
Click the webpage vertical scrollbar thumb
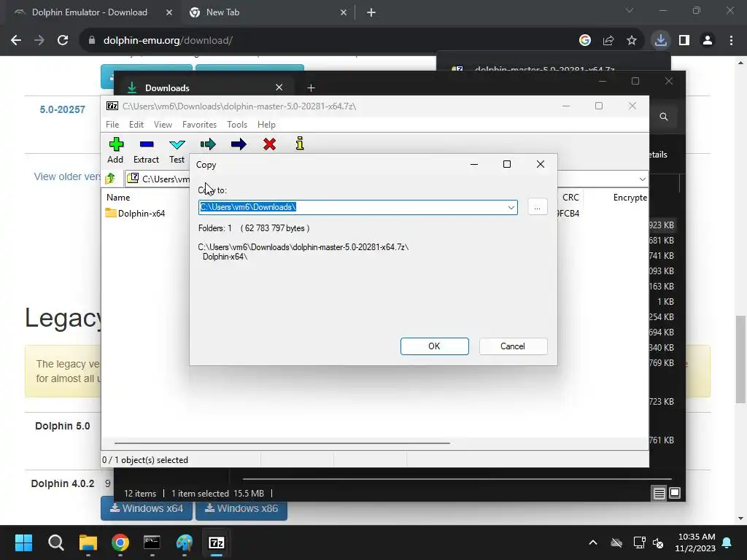tap(741, 359)
